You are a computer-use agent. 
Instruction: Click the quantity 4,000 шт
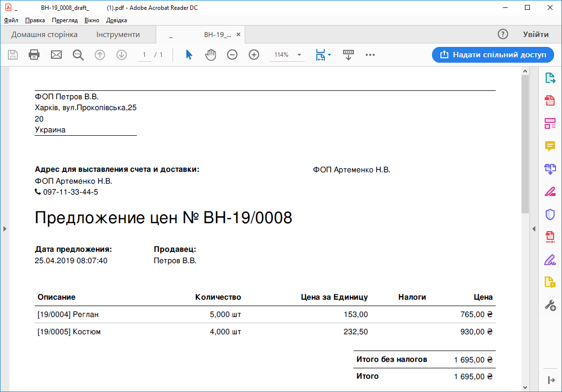click(225, 332)
